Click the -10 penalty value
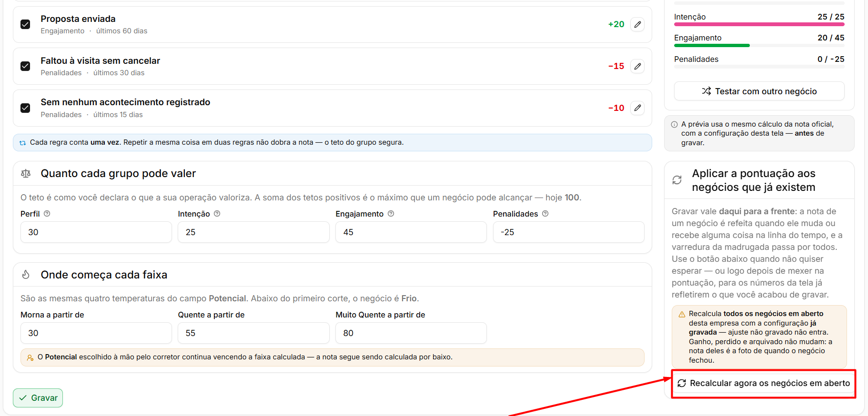Screen dimensions: 868x416 616,108
